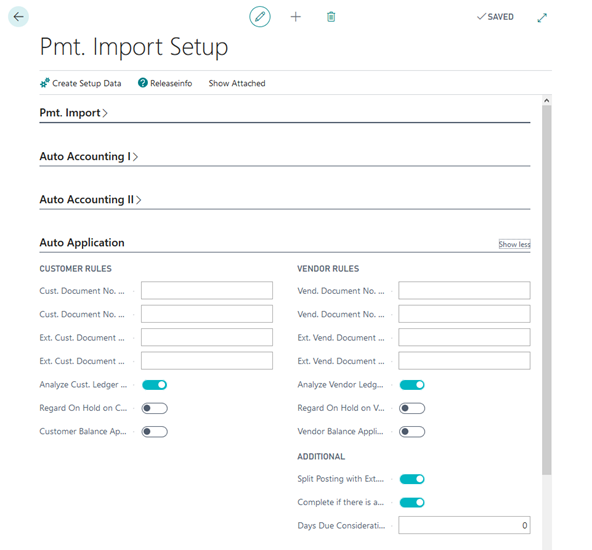The image size is (592, 550).
Task: Click the back arrow button
Action: [x=18, y=17]
